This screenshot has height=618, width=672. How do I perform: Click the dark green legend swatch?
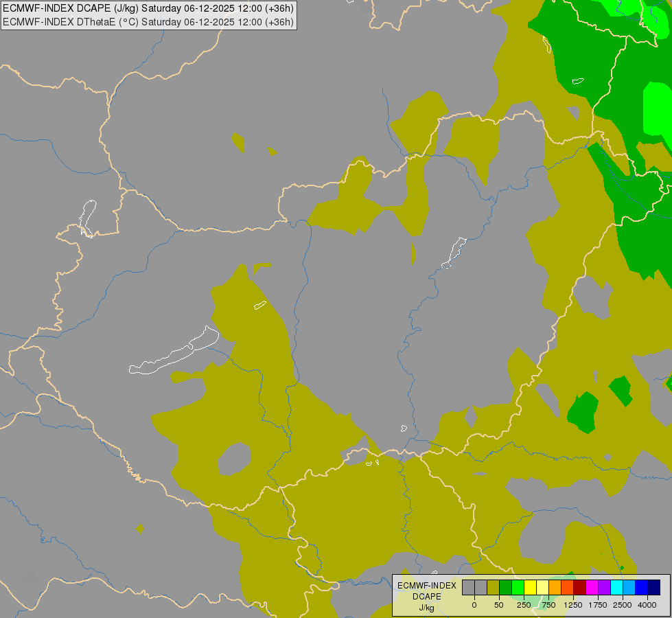click(x=506, y=588)
